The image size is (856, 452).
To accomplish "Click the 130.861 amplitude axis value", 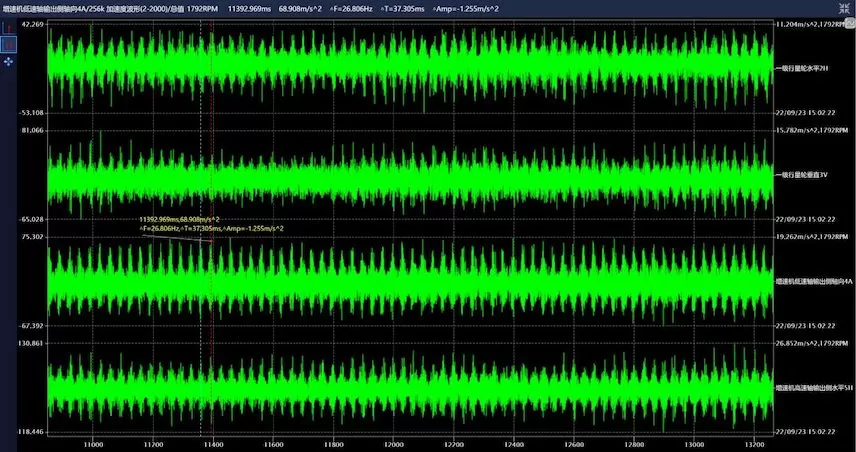I will [x=31, y=343].
